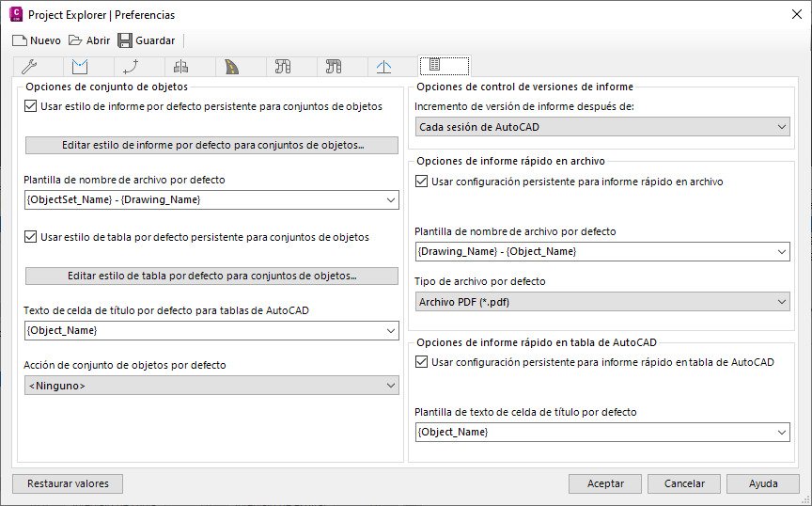Uncheck persistent default table style for object sets
The width and height of the screenshot is (812, 506).
click(31, 237)
